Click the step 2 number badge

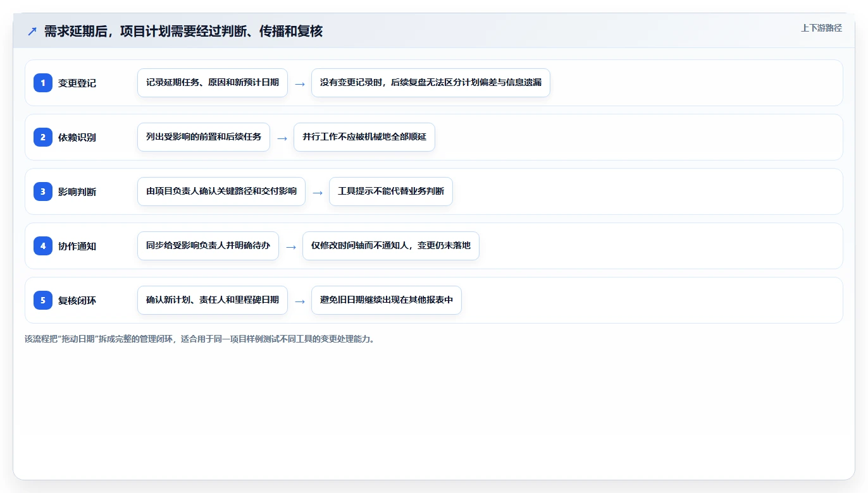[43, 137]
